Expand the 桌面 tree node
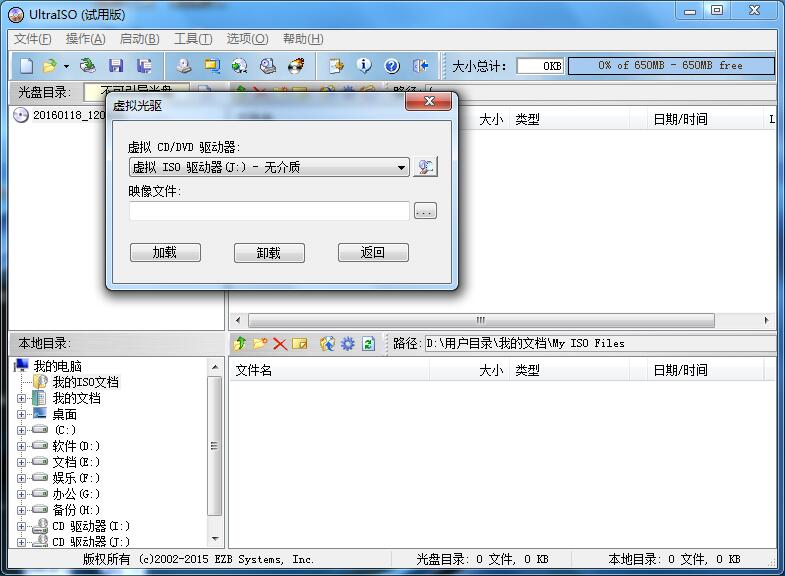This screenshot has width=785, height=576. [22, 415]
